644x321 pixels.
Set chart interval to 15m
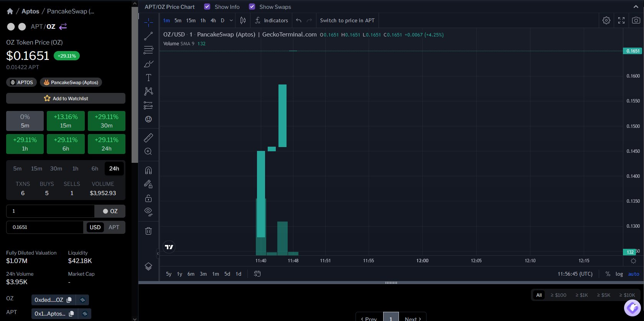pyautogui.click(x=191, y=20)
